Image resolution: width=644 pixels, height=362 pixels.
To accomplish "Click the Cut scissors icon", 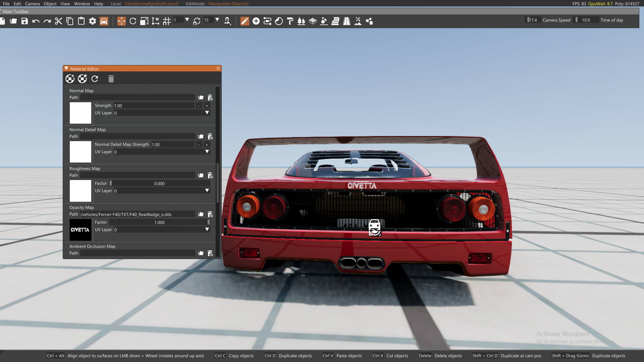I will click(58, 21).
